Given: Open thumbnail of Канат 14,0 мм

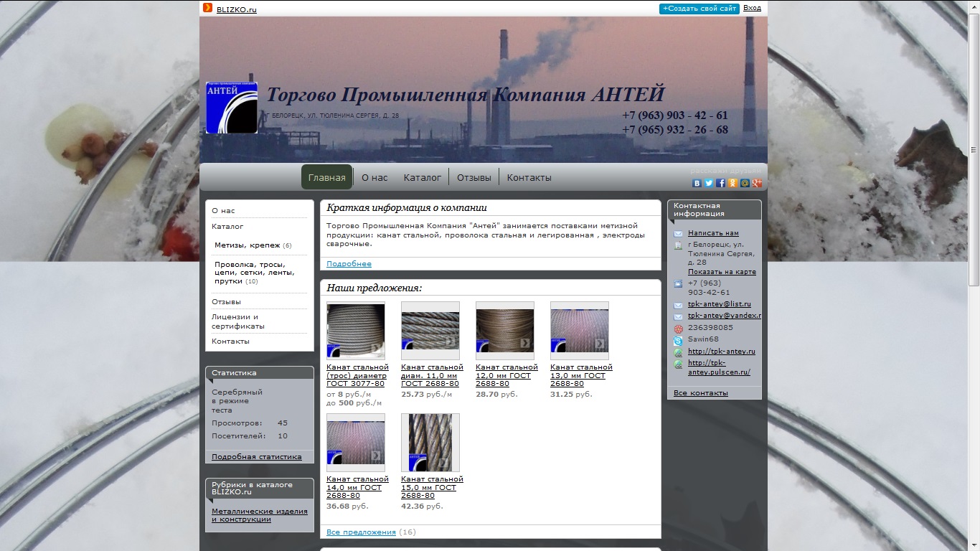Looking at the screenshot, I should click(356, 443).
